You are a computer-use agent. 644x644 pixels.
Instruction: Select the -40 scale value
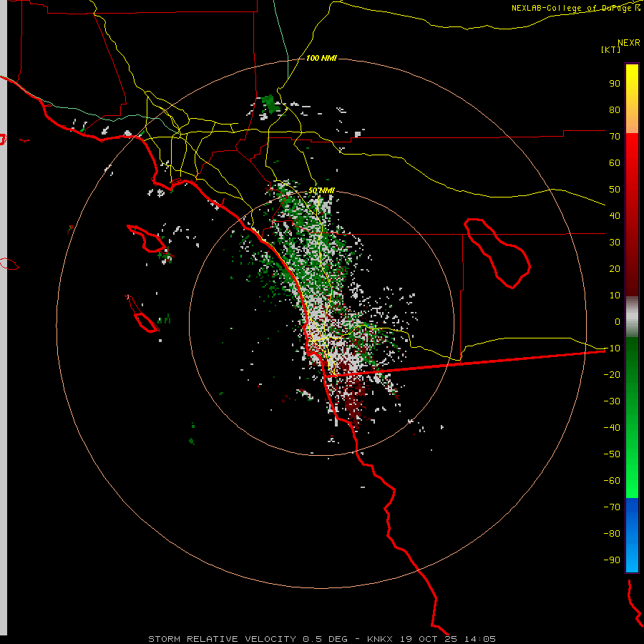coord(612,428)
